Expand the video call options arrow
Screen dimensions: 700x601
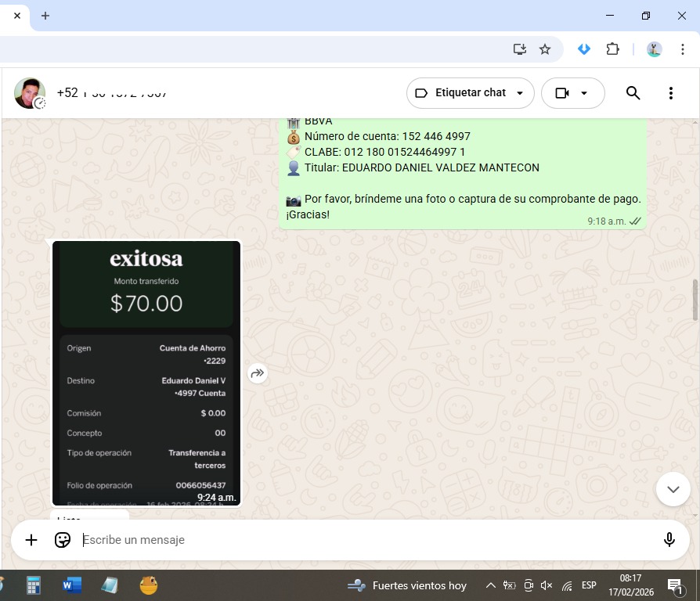(584, 93)
